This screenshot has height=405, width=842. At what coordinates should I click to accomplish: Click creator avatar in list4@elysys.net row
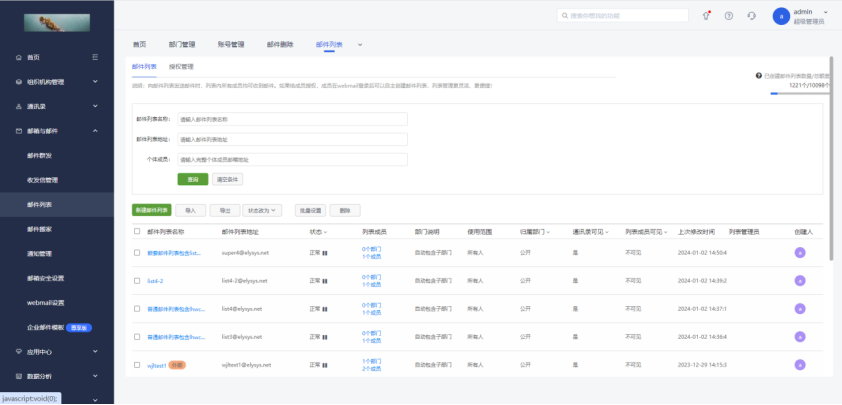point(800,308)
